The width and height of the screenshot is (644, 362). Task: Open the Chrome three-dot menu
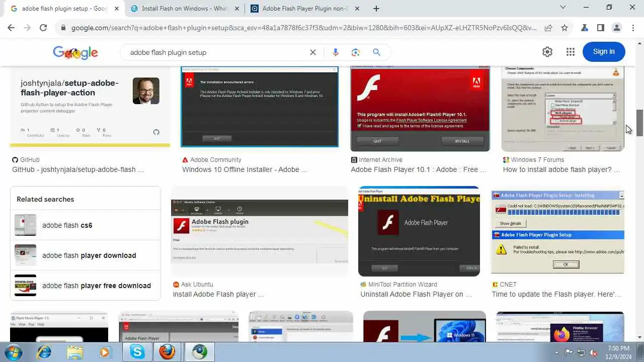632,28
